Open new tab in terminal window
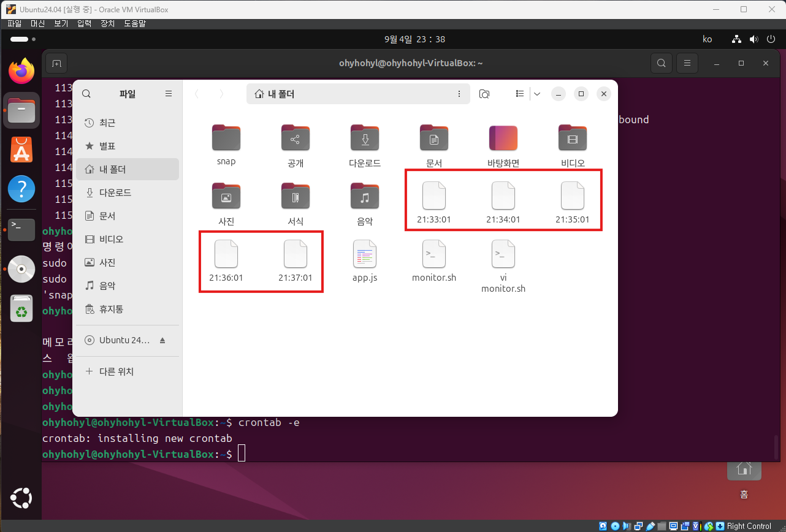This screenshot has width=786, height=532. click(x=56, y=63)
